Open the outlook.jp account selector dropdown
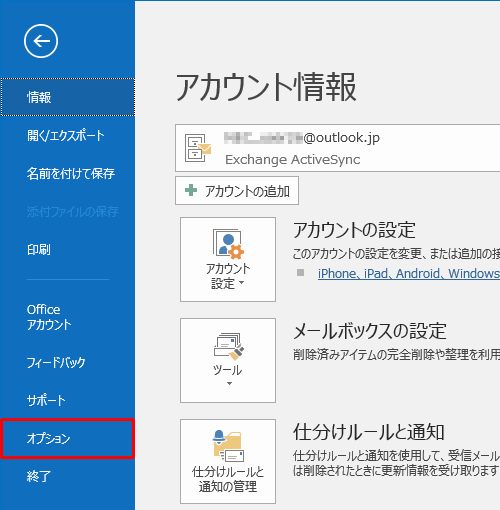500x510 pixels. point(337,148)
